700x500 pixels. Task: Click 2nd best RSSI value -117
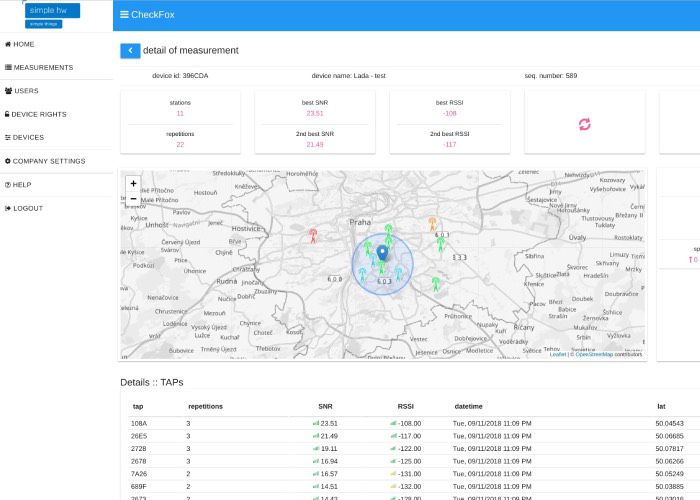450,145
